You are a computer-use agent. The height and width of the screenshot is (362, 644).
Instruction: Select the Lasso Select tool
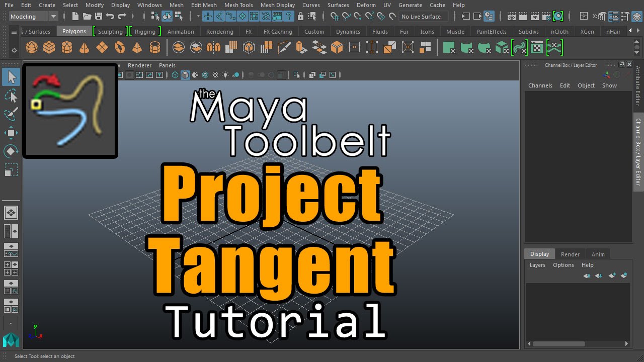tap(11, 96)
